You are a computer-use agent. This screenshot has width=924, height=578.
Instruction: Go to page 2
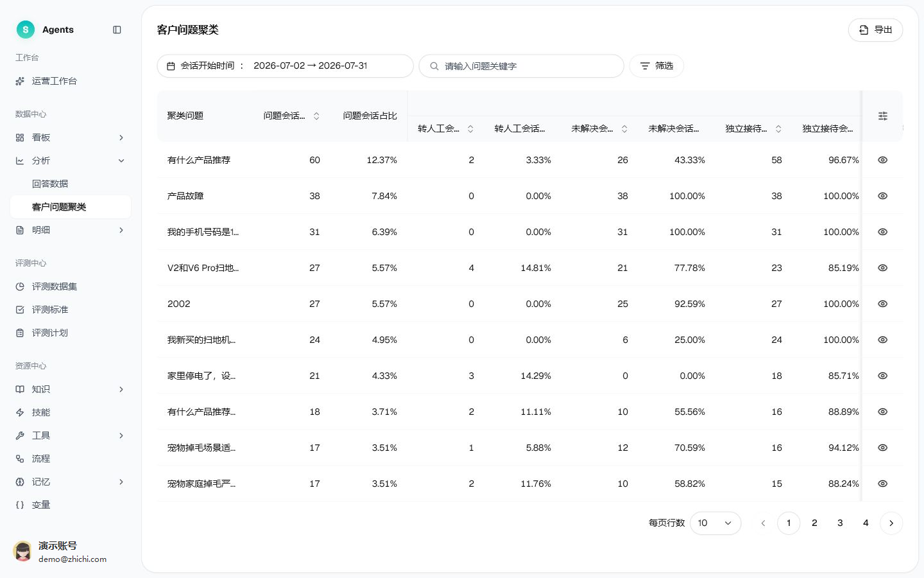click(x=814, y=523)
